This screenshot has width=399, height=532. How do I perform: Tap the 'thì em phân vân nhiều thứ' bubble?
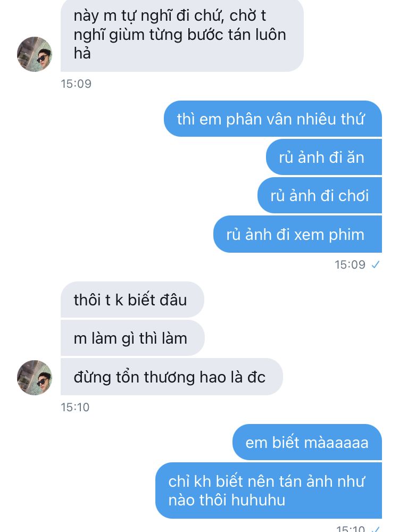(x=273, y=119)
